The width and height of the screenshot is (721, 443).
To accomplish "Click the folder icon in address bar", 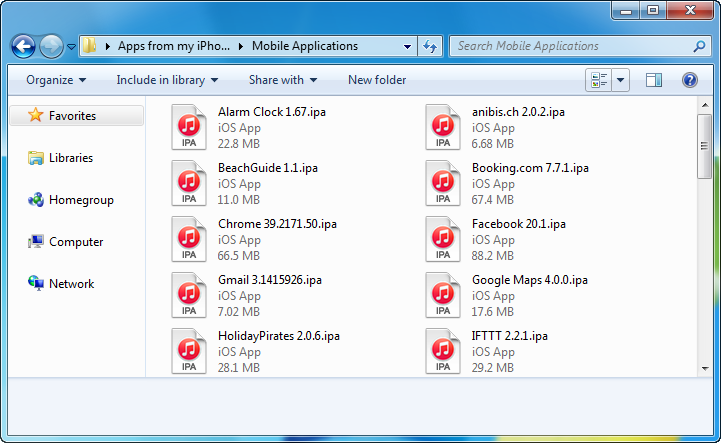I will (x=89, y=46).
